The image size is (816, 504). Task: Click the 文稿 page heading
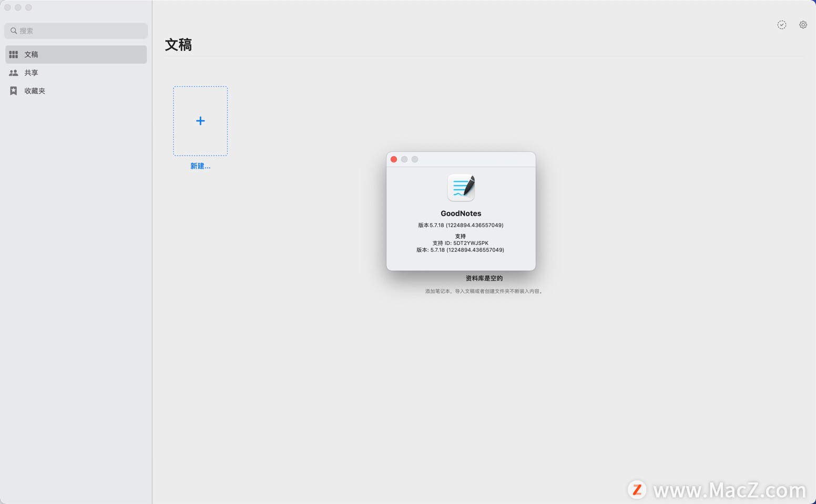pos(179,45)
